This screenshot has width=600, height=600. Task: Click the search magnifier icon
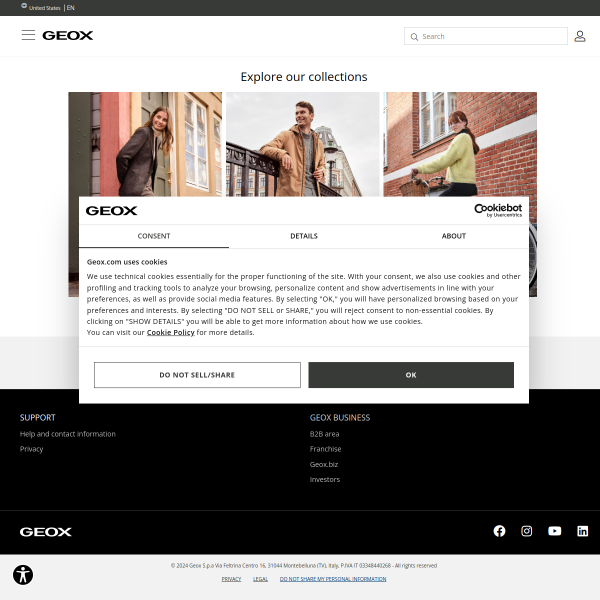point(414,37)
